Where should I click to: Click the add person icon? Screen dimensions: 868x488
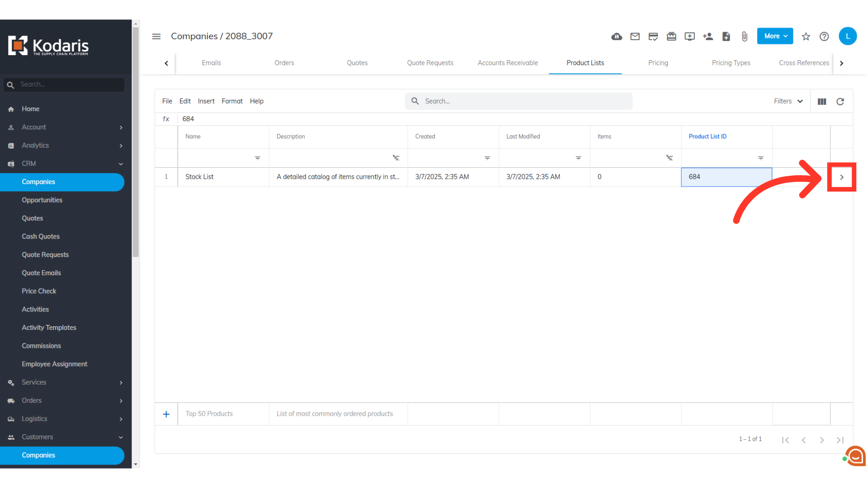[708, 37]
